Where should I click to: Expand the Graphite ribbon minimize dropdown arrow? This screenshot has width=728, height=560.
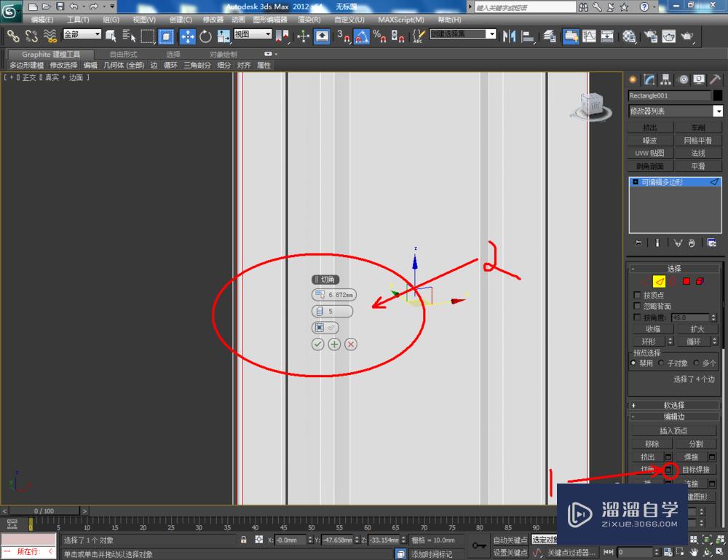[x=276, y=55]
